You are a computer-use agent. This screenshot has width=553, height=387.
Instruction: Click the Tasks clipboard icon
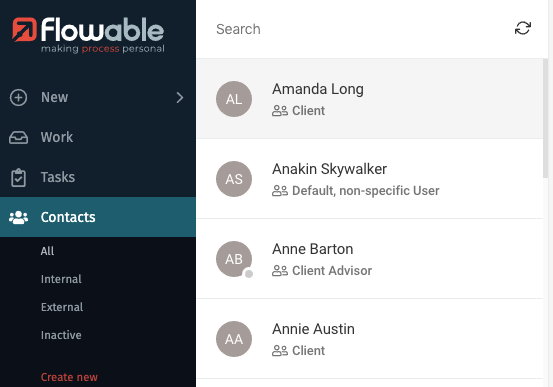coord(18,177)
